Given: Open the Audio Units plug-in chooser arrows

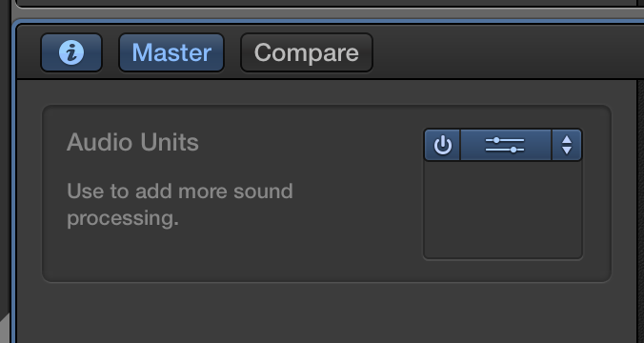Looking at the screenshot, I should tap(567, 145).
